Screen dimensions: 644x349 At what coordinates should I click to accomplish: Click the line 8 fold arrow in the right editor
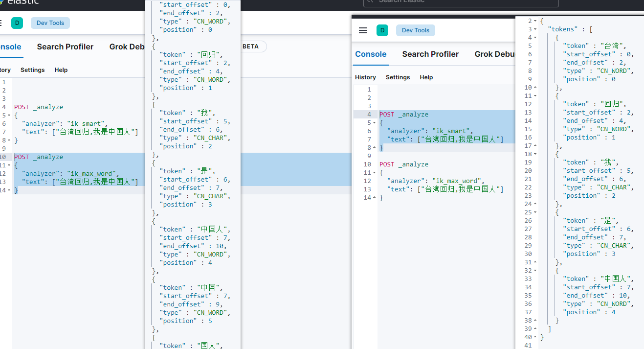[375, 148]
